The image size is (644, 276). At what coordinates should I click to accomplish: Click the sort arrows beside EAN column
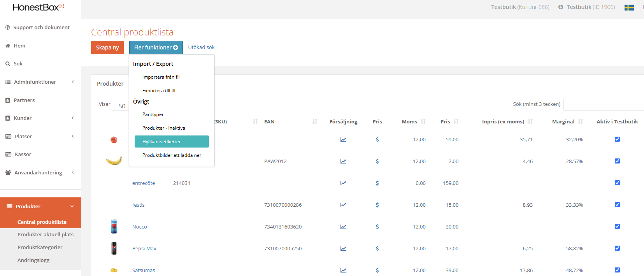coord(315,121)
